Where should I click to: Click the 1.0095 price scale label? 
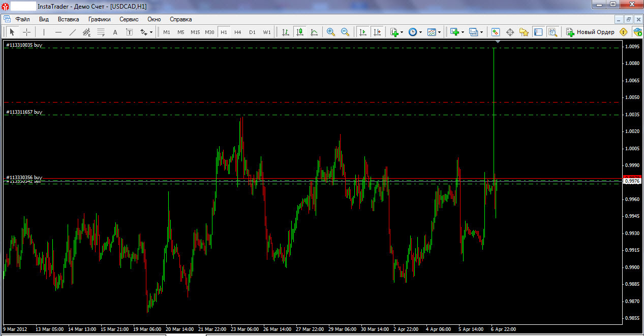pyautogui.click(x=633, y=46)
